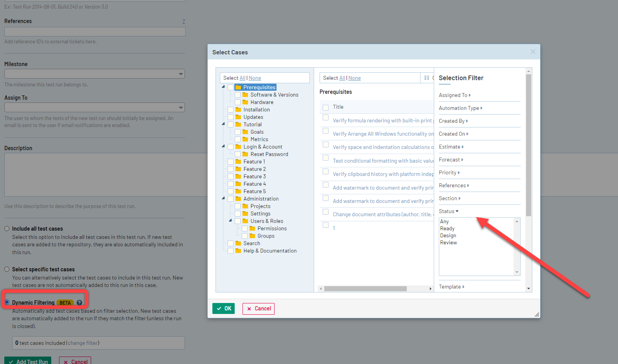Image resolution: width=618 pixels, height=364 pixels.
Task: Click the Dynamic Filtering help question icon
Action: tap(79, 303)
